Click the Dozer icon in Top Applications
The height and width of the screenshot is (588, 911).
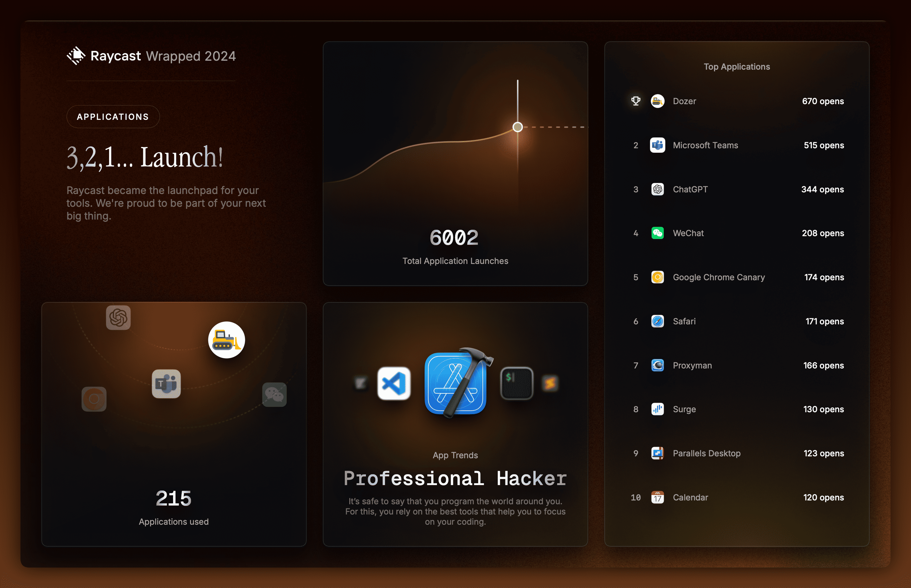657,101
